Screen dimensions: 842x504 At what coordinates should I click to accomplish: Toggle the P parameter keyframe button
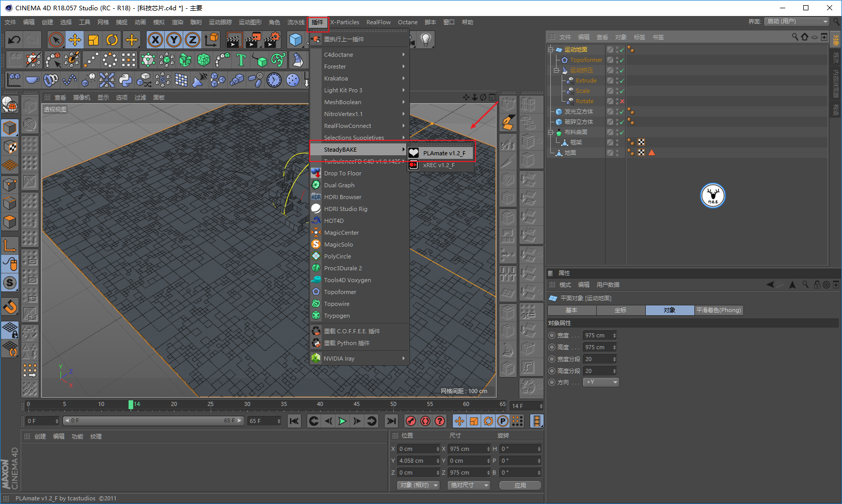pyautogui.click(x=503, y=421)
